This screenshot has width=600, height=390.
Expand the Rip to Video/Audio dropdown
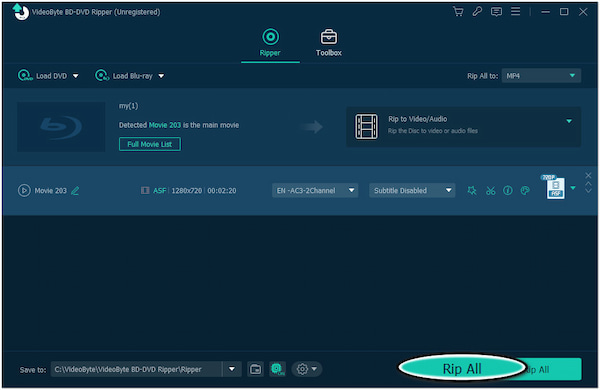(569, 121)
